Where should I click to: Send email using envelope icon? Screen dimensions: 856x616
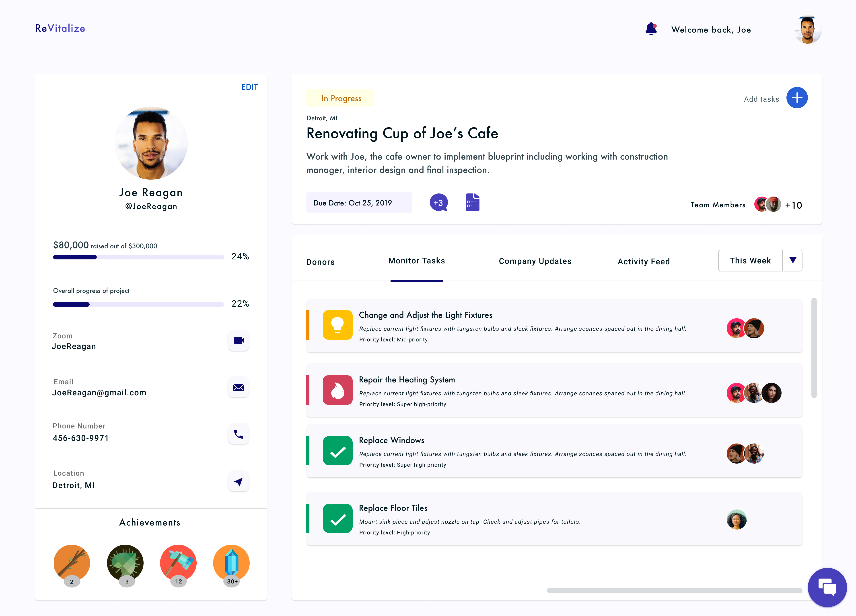[239, 387]
